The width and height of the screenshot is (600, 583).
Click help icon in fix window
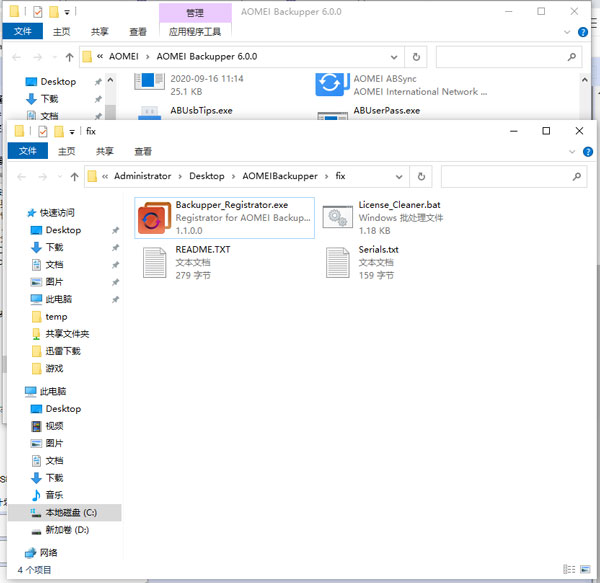click(x=588, y=152)
